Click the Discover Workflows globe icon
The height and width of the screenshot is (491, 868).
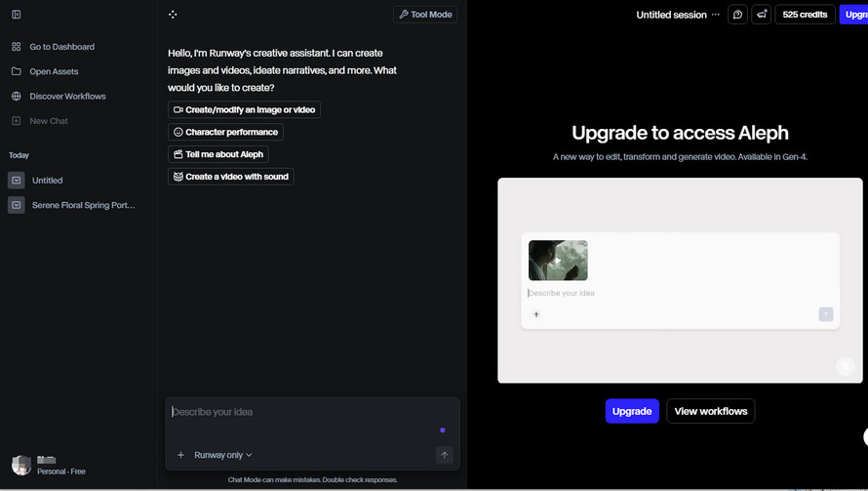click(16, 96)
